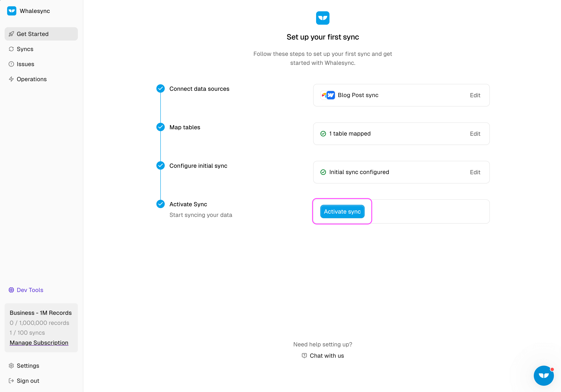Go to the Operations section

pos(32,79)
